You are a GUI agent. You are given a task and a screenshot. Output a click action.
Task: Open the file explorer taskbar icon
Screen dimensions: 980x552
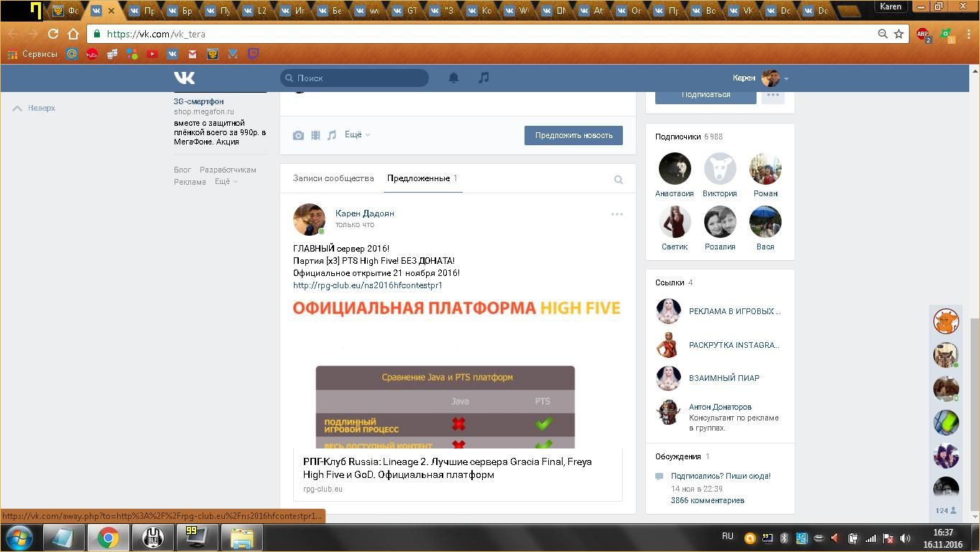point(241,538)
